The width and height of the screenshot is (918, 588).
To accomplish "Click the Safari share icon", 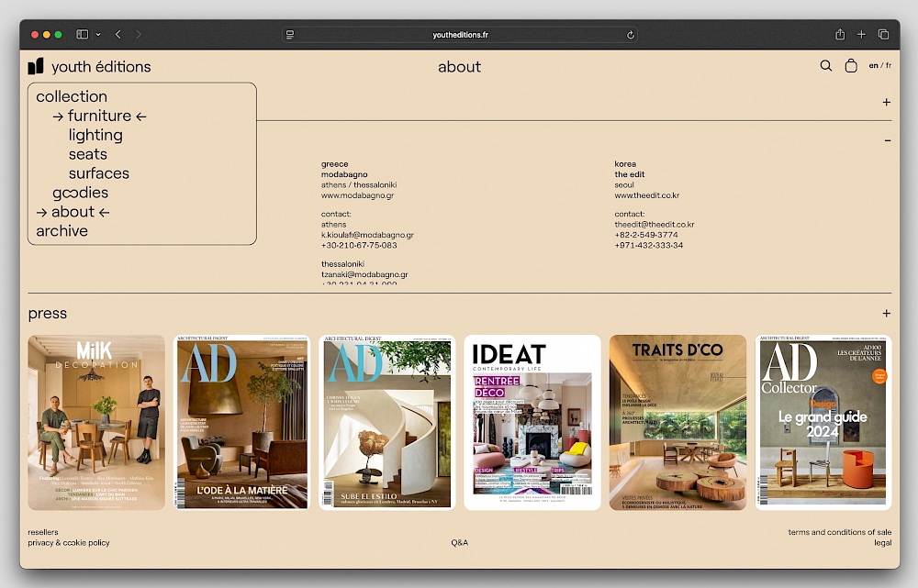I will pos(839,35).
